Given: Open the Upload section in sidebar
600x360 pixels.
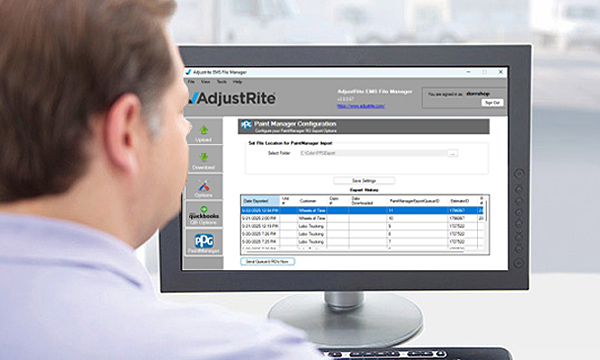Looking at the screenshot, I should click(x=204, y=132).
